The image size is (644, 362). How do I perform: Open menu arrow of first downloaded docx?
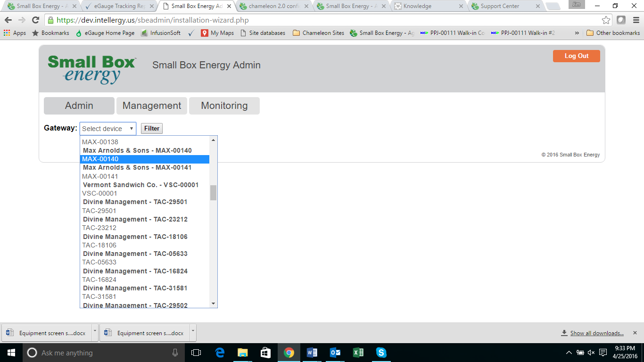[x=95, y=332]
